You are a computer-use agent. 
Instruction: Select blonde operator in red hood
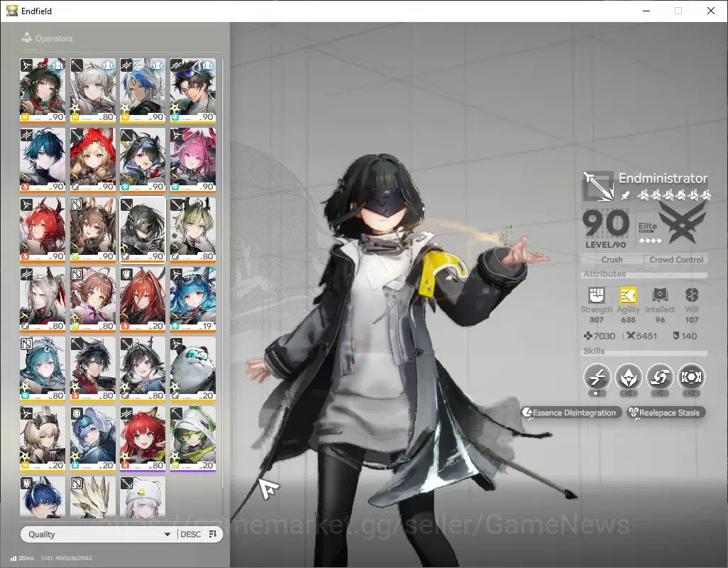pyautogui.click(x=92, y=160)
